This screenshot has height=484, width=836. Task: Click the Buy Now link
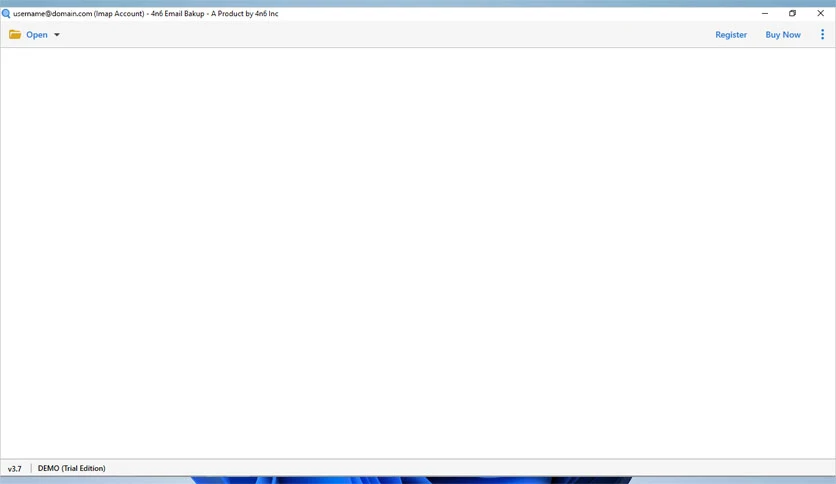(x=783, y=35)
